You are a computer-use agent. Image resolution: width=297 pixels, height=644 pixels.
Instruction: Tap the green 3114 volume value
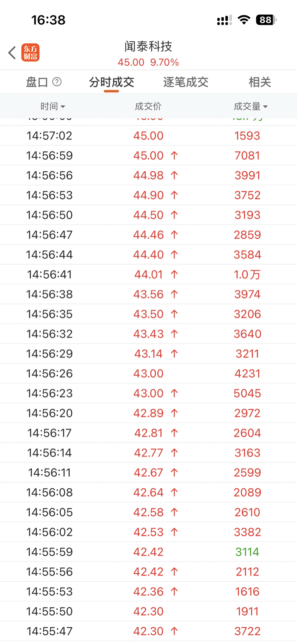click(247, 552)
